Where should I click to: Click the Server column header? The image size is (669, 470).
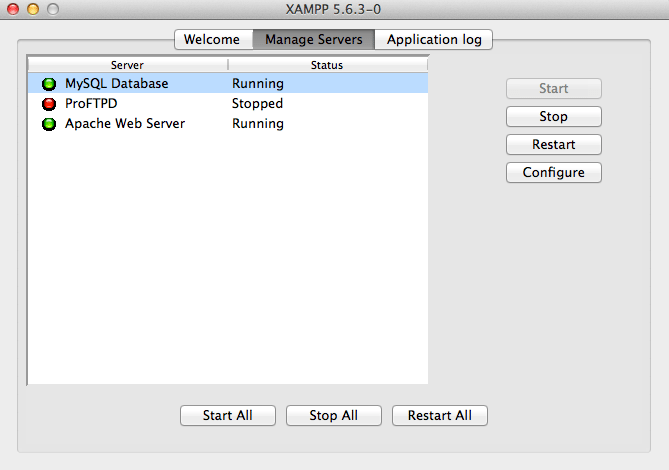[128, 65]
